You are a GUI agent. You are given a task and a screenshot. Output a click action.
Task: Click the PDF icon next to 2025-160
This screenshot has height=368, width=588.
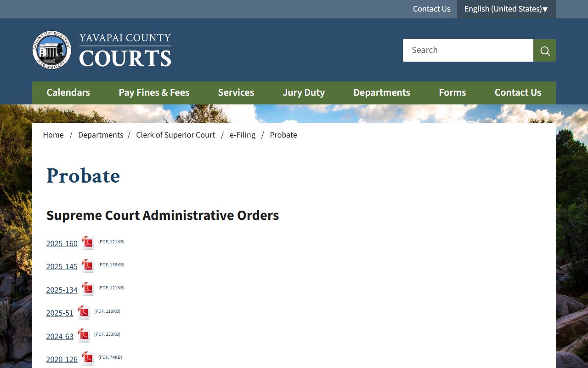pyautogui.click(x=88, y=243)
